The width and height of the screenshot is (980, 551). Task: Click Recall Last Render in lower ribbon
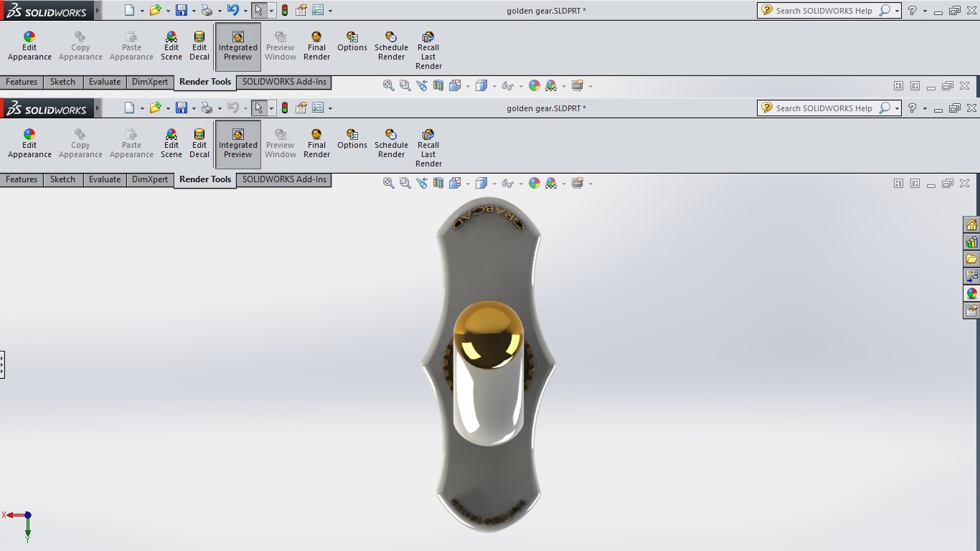click(x=428, y=149)
